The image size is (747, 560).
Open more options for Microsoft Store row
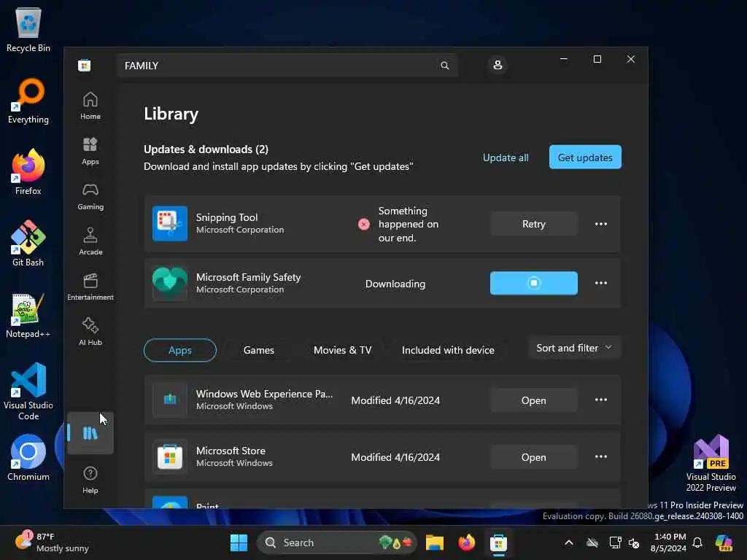pos(601,456)
